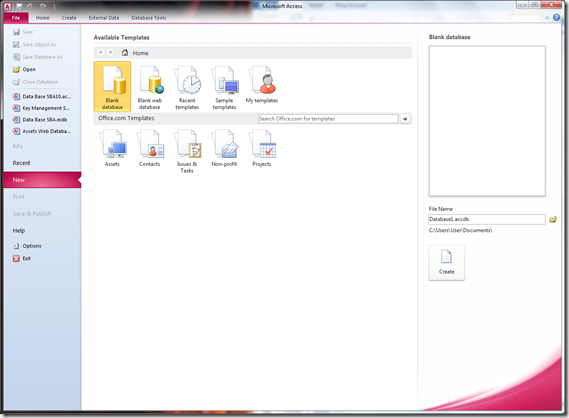
Task: Focus the Search Office.com templates field
Action: point(328,119)
